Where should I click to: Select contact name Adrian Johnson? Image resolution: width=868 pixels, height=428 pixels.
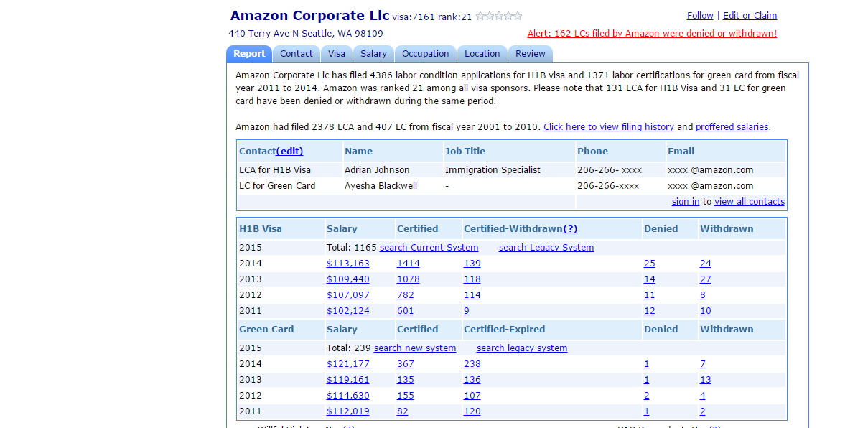coord(377,170)
